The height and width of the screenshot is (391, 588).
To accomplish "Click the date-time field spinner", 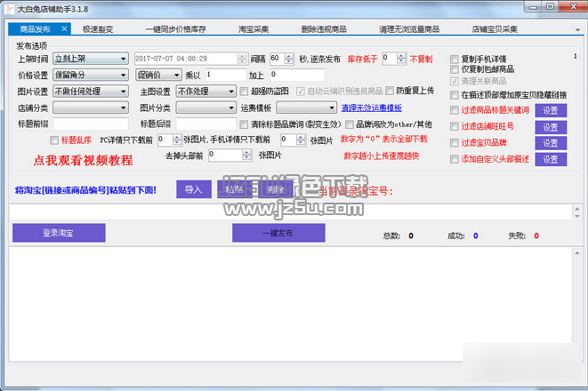I will click(x=242, y=59).
